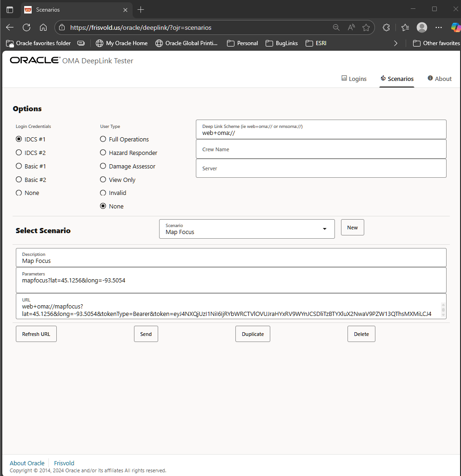The height and width of the screenshot is (476, 461).
Task: Open the Frisvold footer link
Action: (64, 463)
